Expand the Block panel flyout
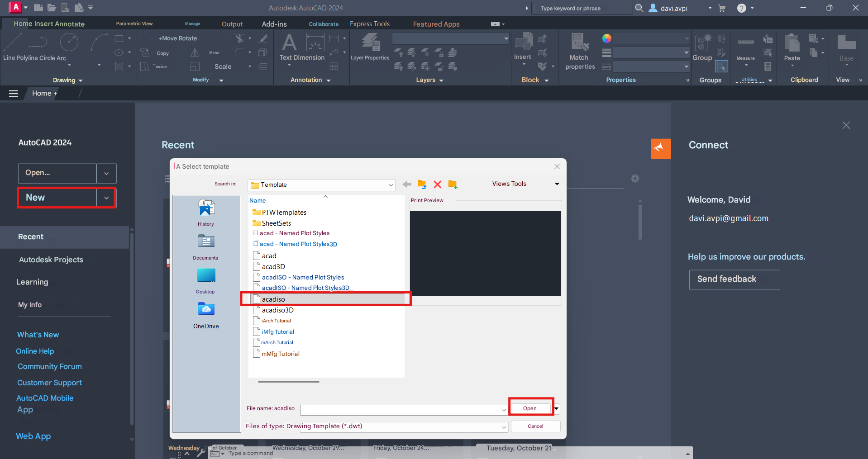The image size is (868, 459). pos(547,80)
